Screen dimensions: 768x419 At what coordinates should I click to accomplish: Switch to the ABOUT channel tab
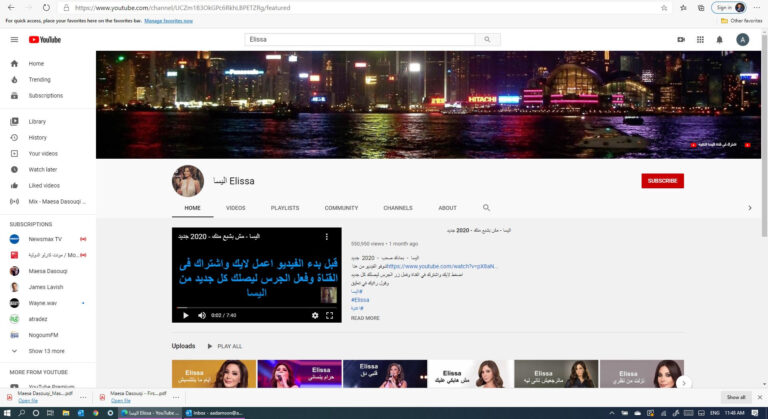(447, 208)
